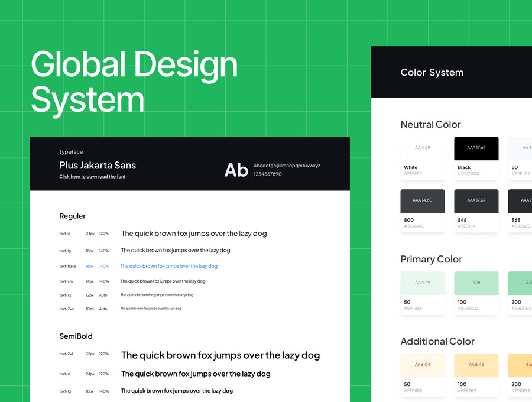
Task: Select additional color 100 swatch #FFE9B9
Action: [x=476, y=375]
